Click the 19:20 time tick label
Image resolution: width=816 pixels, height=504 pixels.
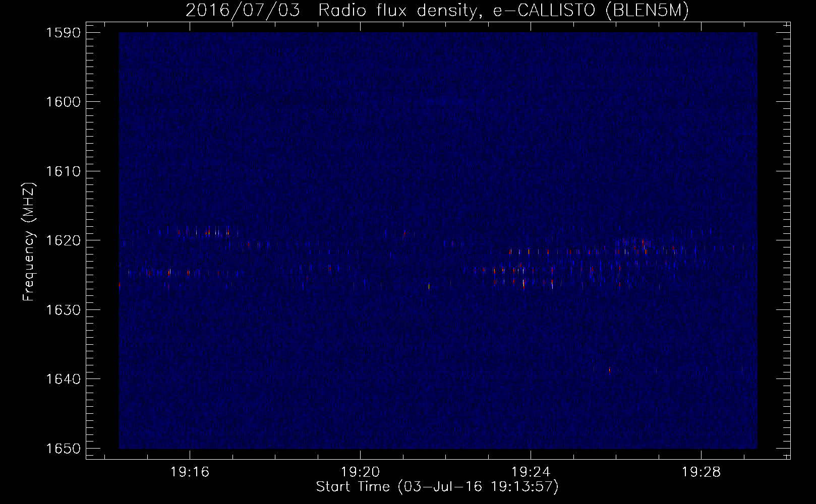coord(360,473)
